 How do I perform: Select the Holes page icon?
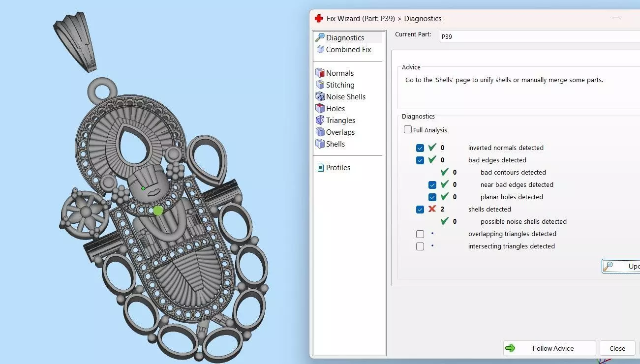click(320, 108)
